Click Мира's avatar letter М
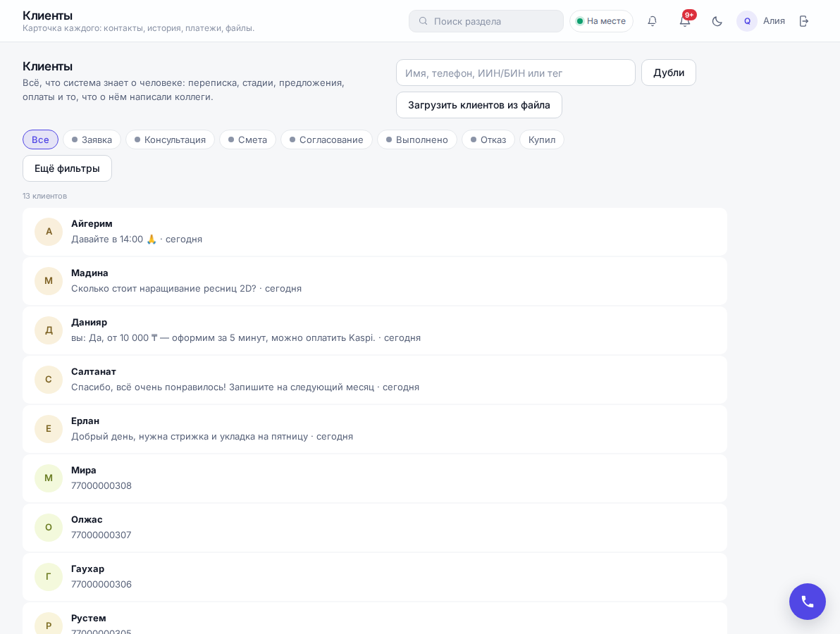The image size is (840, 634). (49, 478)
